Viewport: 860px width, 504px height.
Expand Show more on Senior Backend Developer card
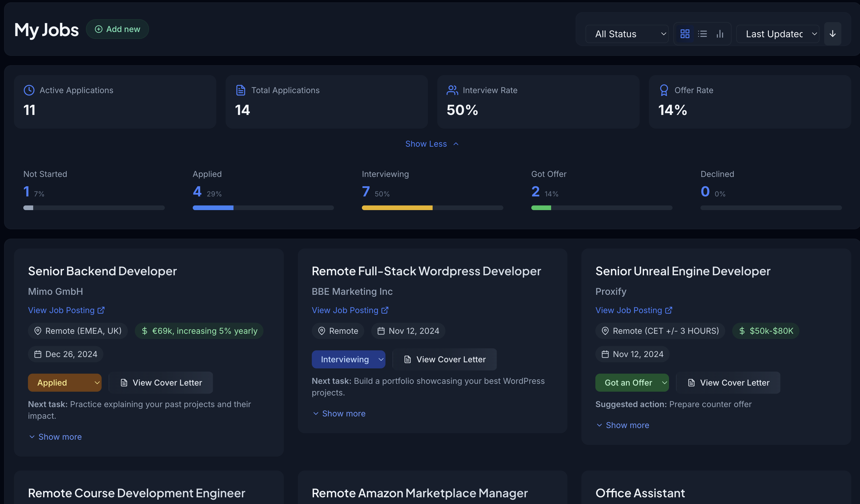55,437
